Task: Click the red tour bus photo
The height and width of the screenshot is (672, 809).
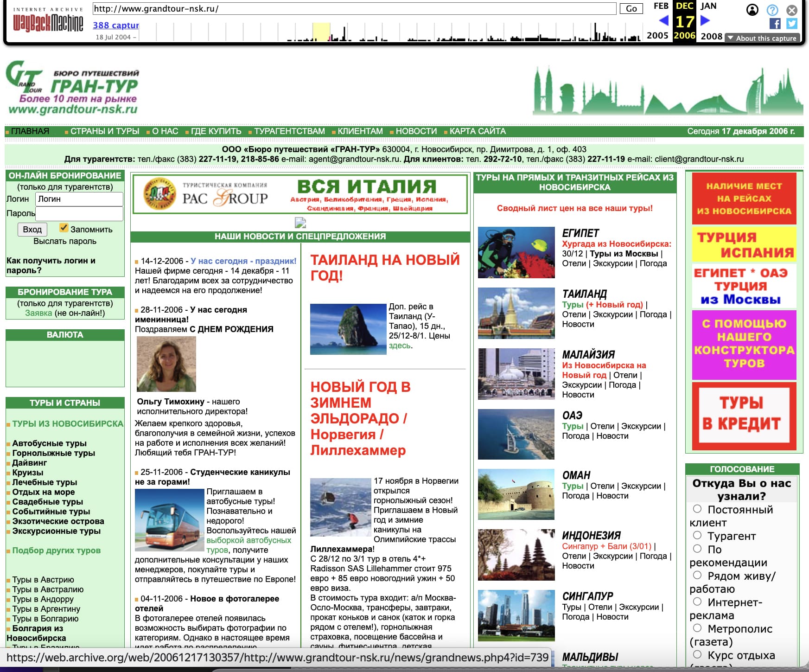Action: click(170, 520)
